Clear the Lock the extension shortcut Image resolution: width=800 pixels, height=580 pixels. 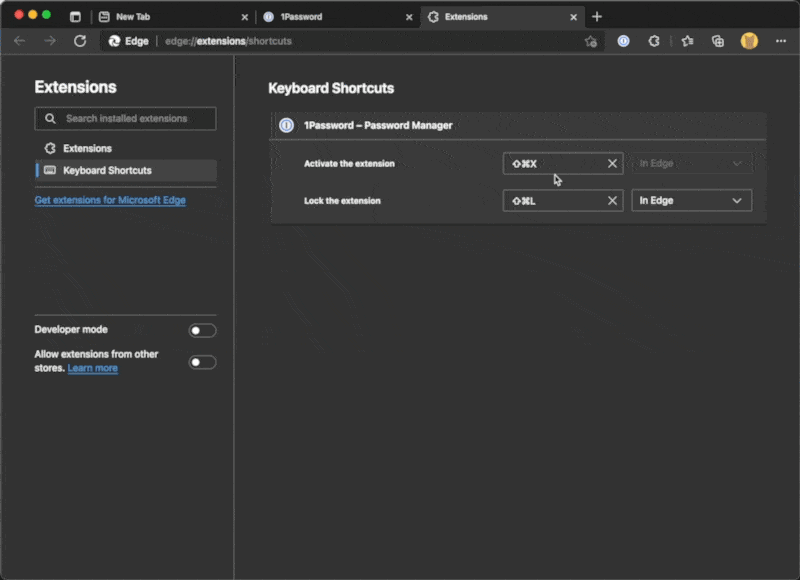click(x=612, y=201)
